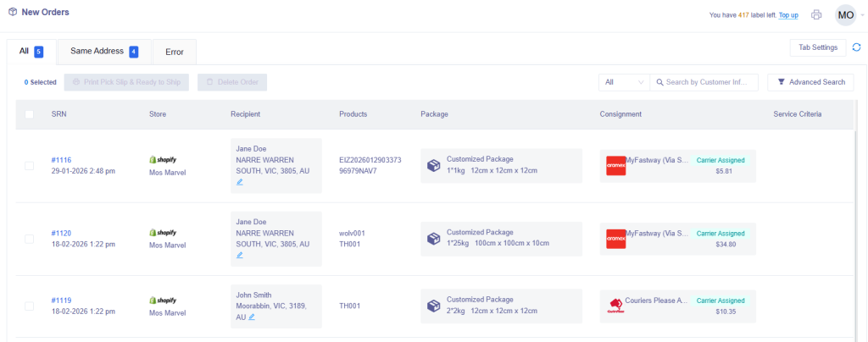Switch to the Same Address tab
Screen dimensions: 868x342
pos(103,52)
